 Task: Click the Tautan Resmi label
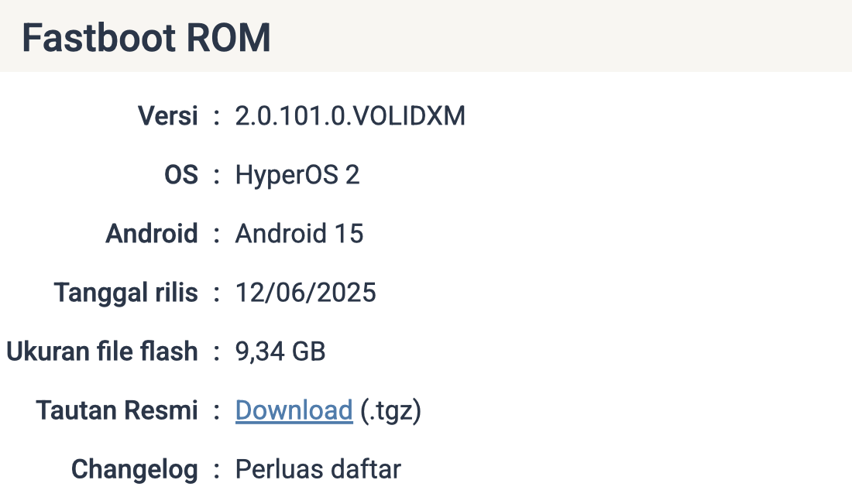coord(117,410)
